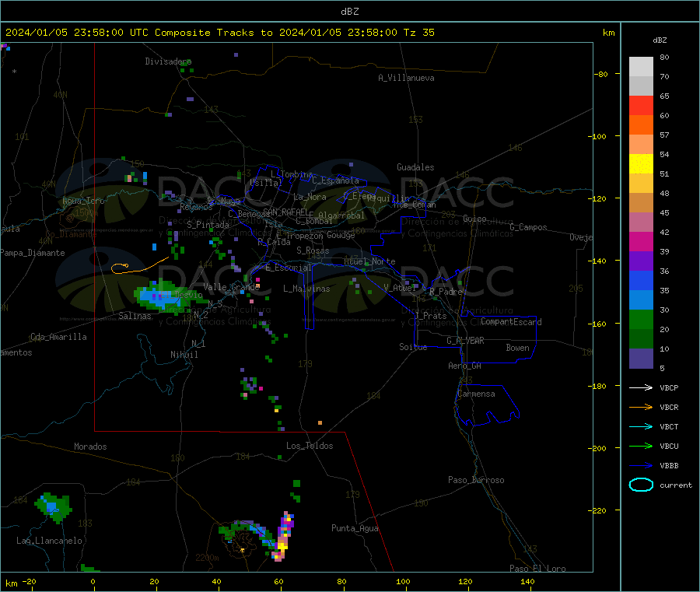This screenshot has width=700, height=592.
Task: Click the 'A_Villanueva' map label
Action: [x=406, y=78]
